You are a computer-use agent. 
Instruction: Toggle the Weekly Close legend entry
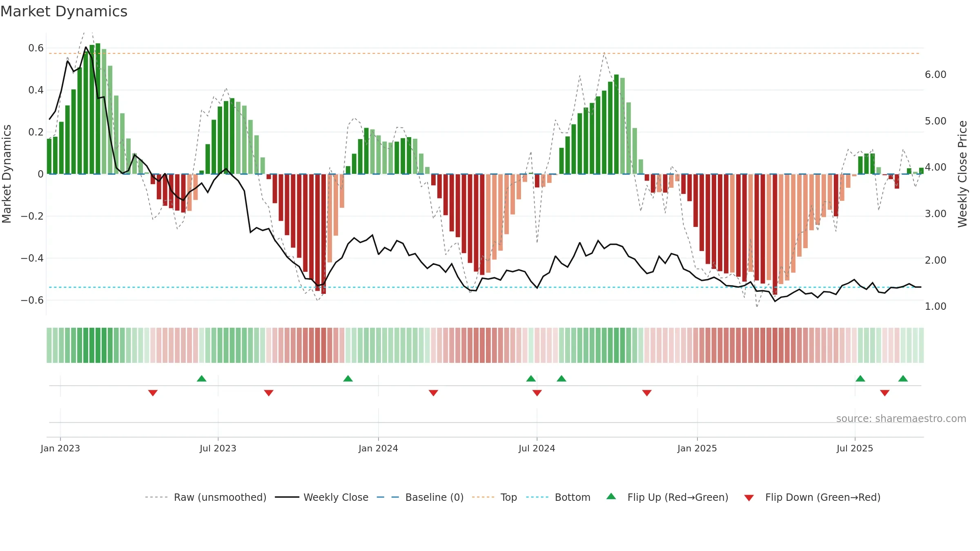[322, 497]
